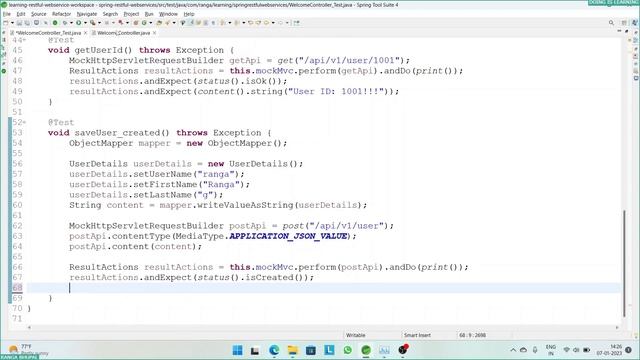
Task: Maximize the editor area
Action: tap(627, 31)
